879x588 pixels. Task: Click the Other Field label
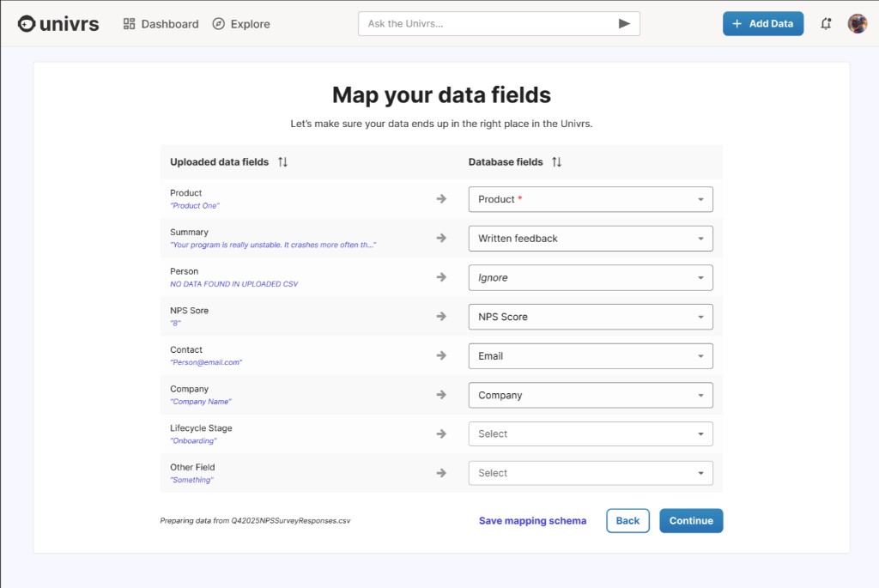(192, 468)
